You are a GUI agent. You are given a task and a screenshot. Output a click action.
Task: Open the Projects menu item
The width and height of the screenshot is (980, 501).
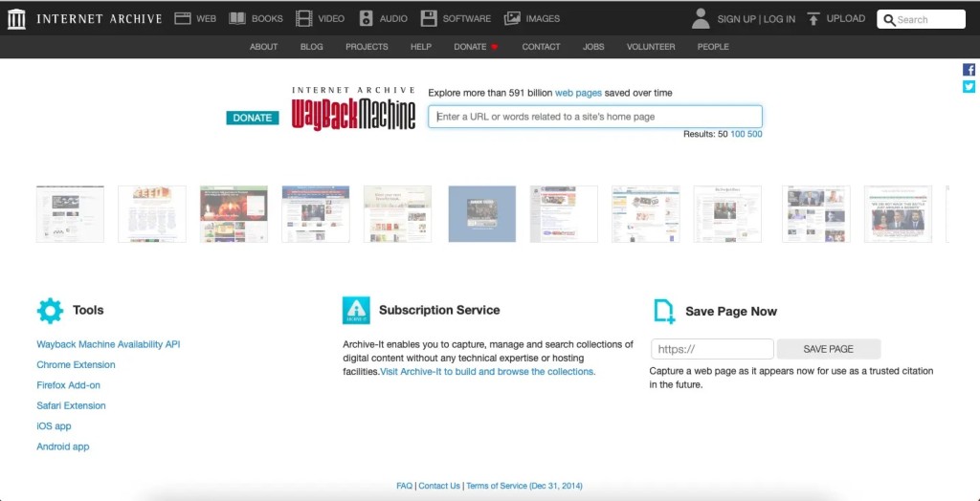tap(367, 47)
